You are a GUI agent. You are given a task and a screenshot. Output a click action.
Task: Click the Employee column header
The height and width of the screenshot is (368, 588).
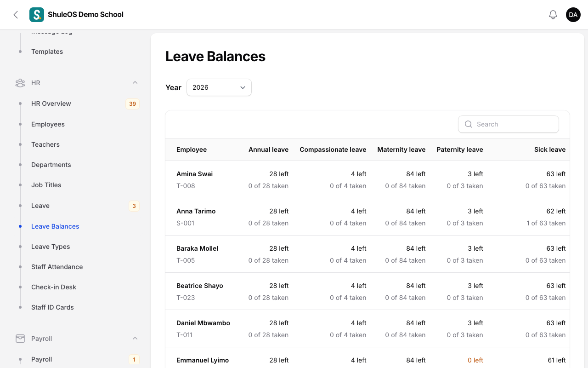[x=192, y=149]
